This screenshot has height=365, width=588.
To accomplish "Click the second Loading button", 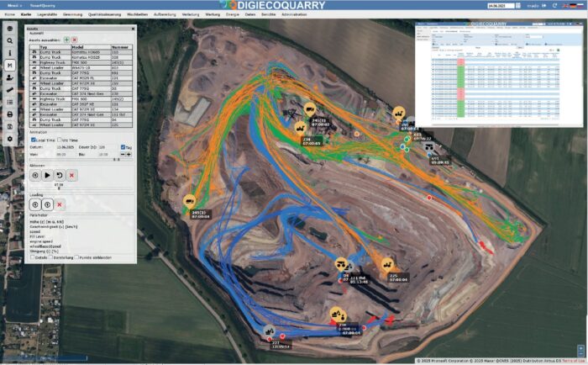I will coord(47,204).
